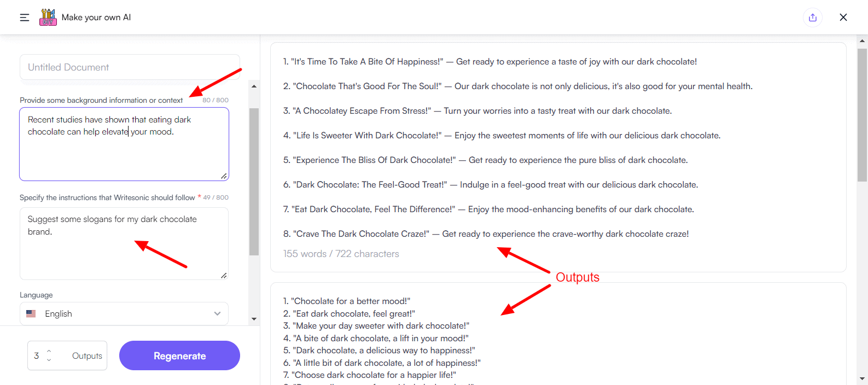
Task: Click the number 3 in the outputs field
Action: 37,355
